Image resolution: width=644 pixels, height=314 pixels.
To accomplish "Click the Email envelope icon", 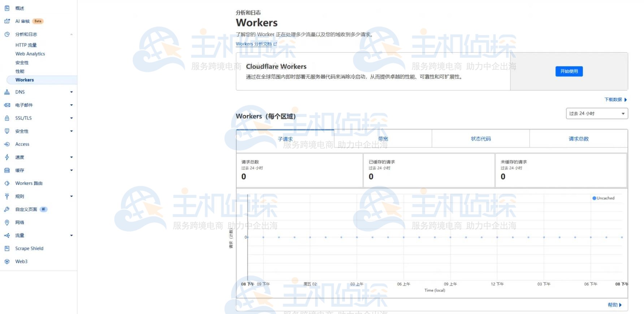I will click(7, 105).
